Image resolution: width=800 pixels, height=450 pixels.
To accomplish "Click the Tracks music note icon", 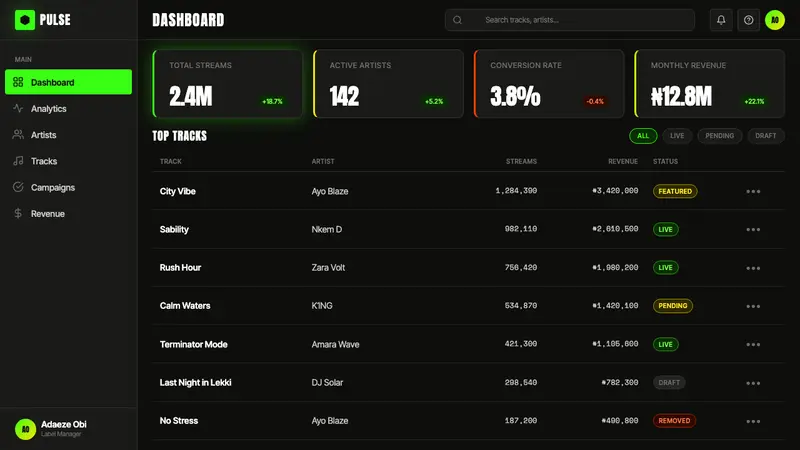I will [x=18, y=161].
